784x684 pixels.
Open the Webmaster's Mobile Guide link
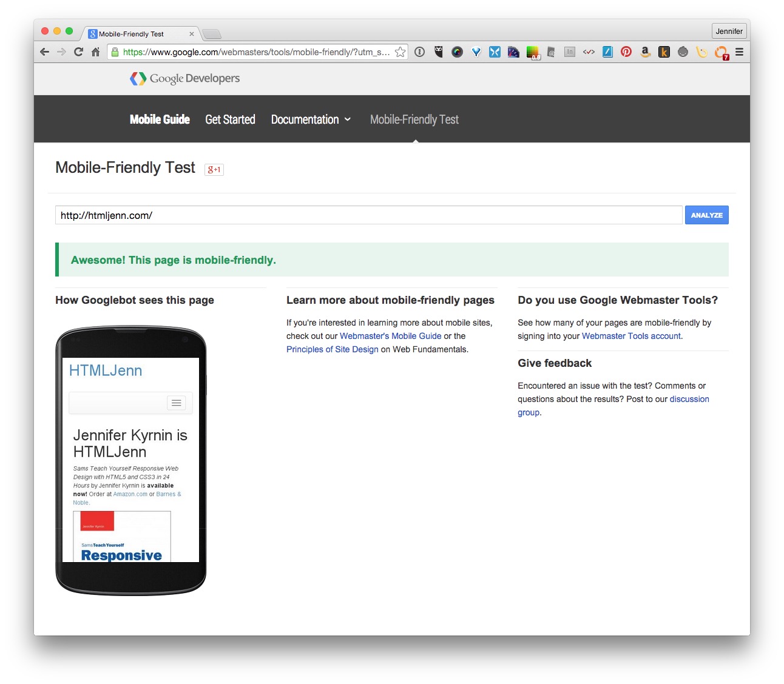point(391,336)
